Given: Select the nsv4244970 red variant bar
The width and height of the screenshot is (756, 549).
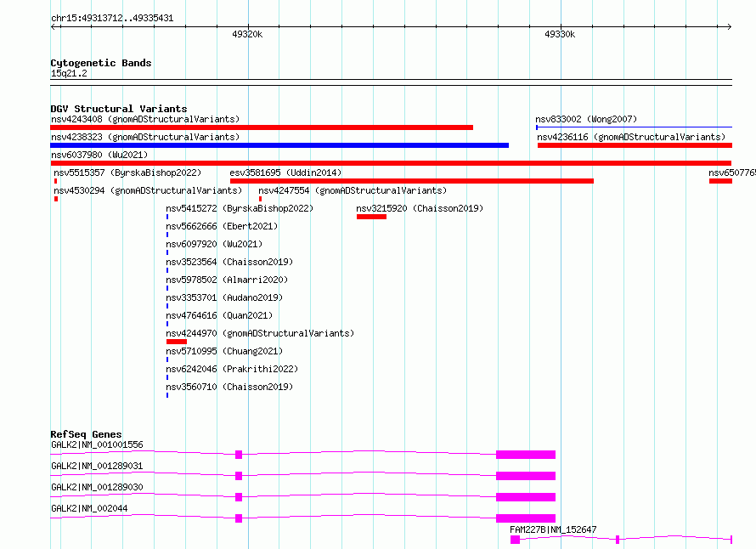Looking at the screenshot, I should point(177,342).
